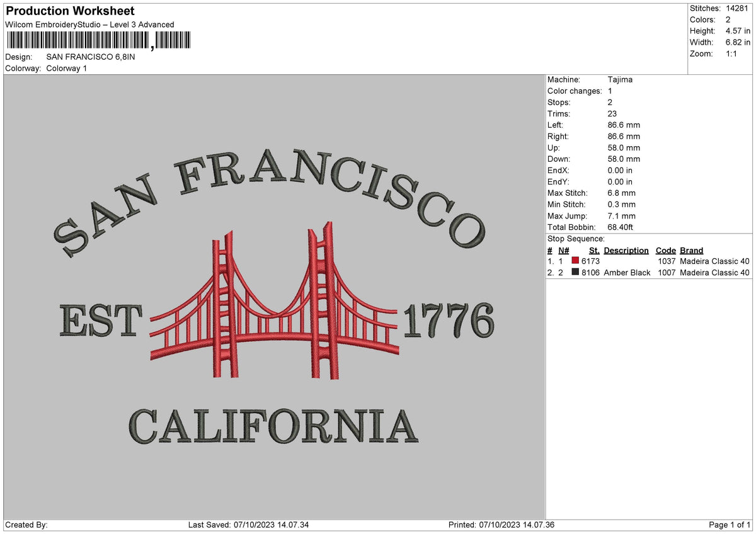Click the Max Jump value 7.1 mm
This screenshot has height=534, width=756.
(x=622, y=215)
